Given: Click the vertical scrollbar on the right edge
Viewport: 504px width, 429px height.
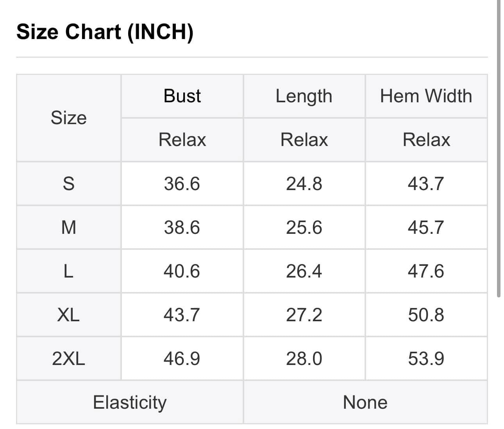Looking at the screenshot, I should 499,148.
